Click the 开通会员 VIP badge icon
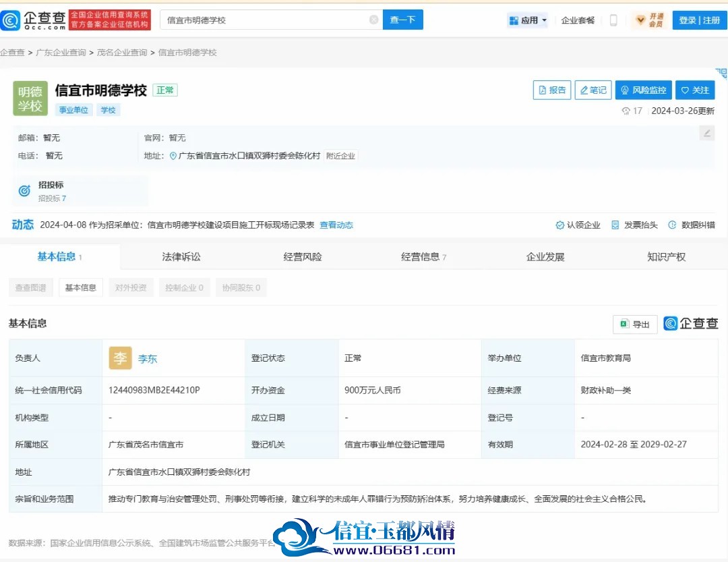This screenshot has width=728, height=562. (x=650, y=20)
